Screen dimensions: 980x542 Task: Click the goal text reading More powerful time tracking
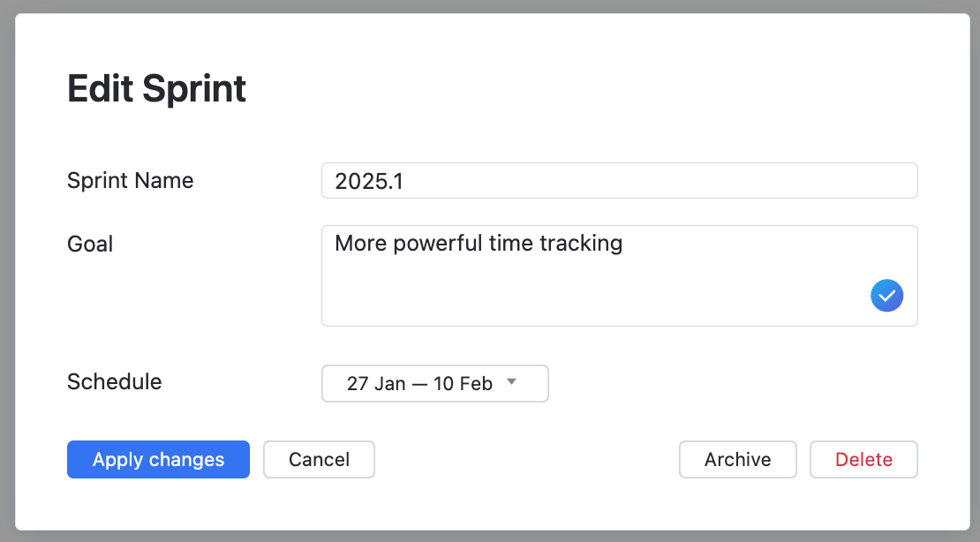click(x=478, y=243)
